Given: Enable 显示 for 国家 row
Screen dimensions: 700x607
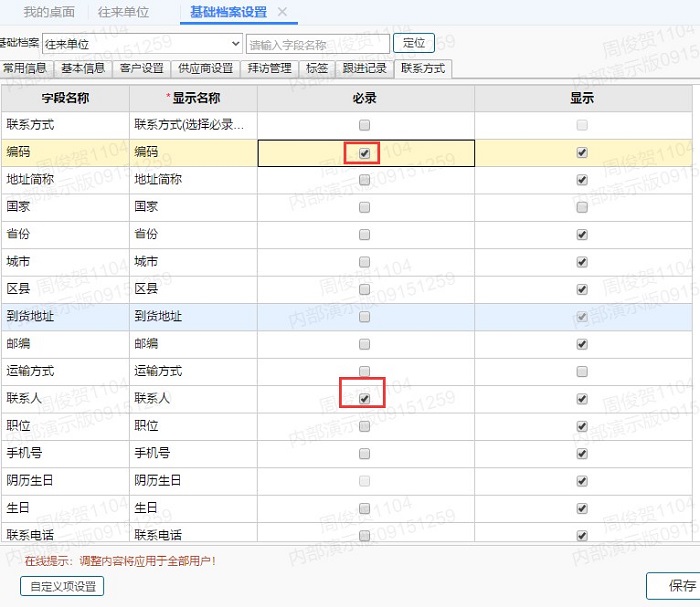Looking at the screenshot, I should [582, 207].
